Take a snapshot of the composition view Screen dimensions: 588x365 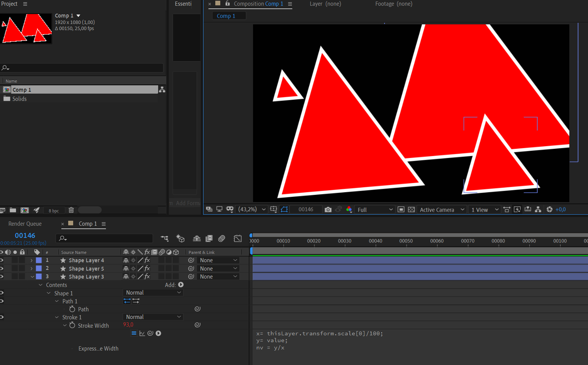[328, 209]
